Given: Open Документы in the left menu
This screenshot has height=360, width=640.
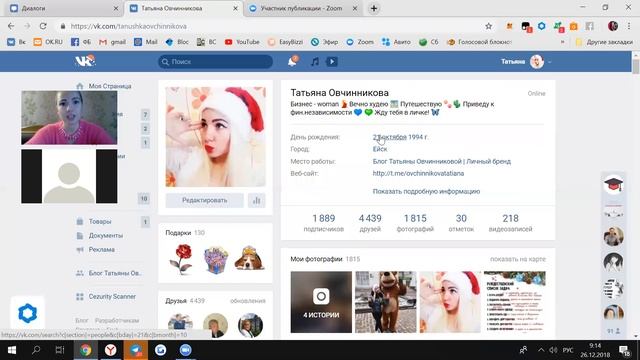Looking at the screenshot, I should pos(100,236).
